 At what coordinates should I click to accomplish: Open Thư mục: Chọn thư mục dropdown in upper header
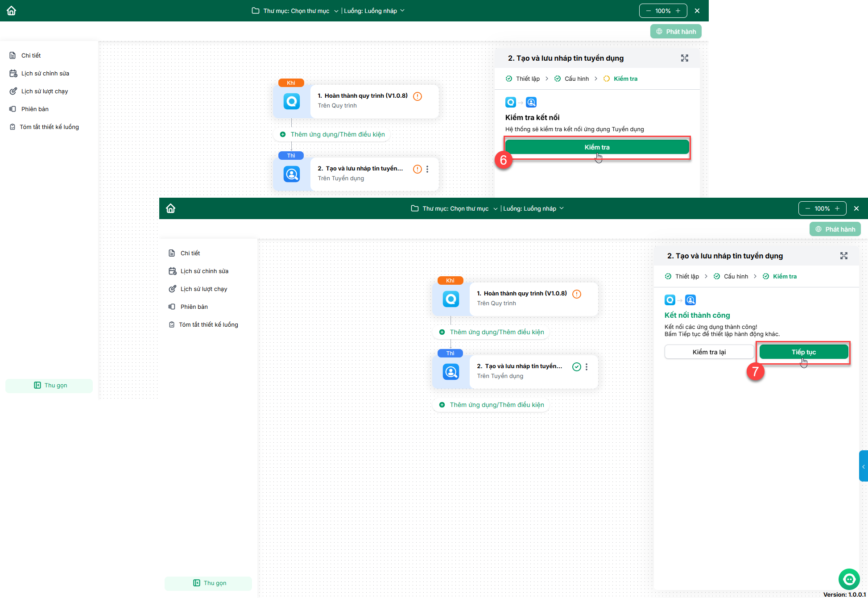[x=295, y=11]
